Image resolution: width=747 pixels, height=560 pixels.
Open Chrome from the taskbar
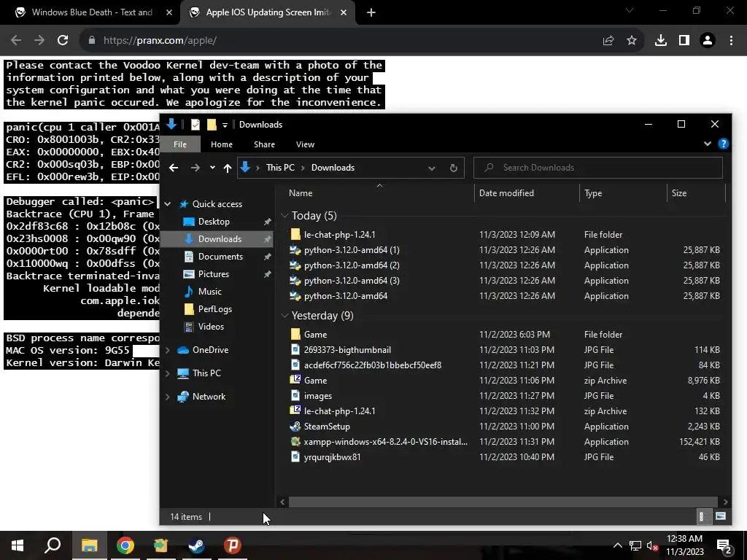pyautogui.click(x=125, y=545)
